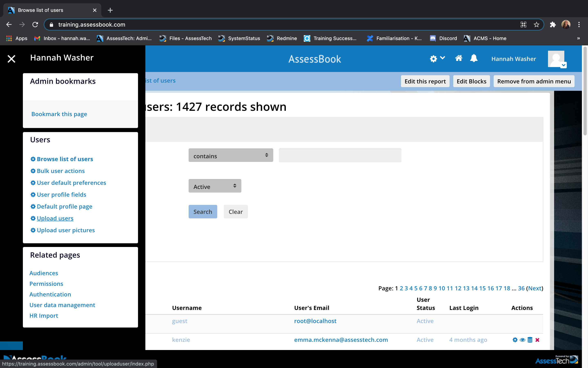Click Remove from admin menu
588x368 pixels.
(x=534, y=81)
